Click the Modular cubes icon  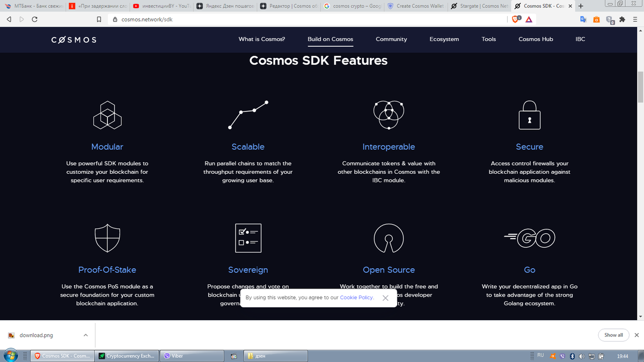(x=107, y=115)
